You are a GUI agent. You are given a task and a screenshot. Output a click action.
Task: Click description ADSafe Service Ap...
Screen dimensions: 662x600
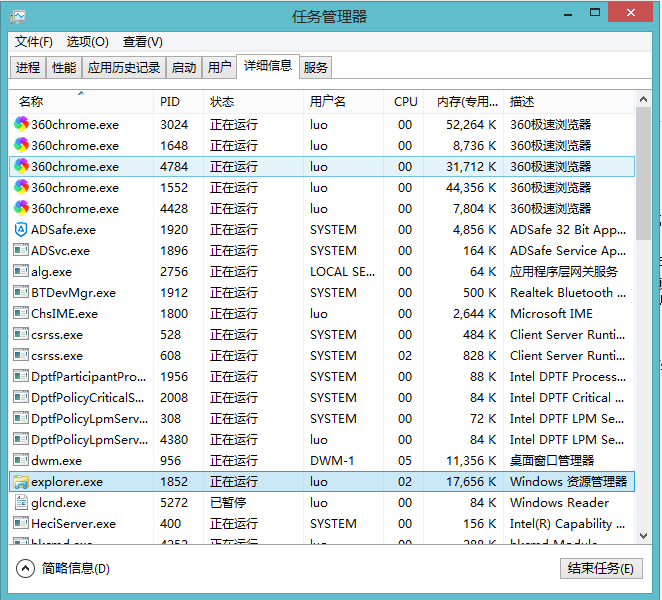568,250
